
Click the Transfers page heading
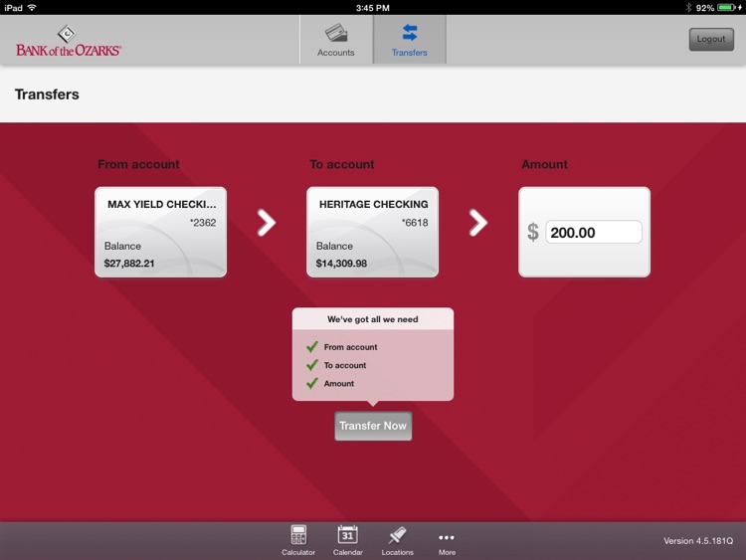47,94
